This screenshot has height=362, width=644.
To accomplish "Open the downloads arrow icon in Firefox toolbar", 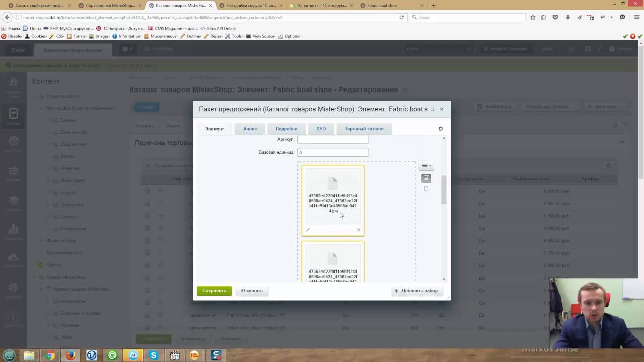I will pyautogui.click(x=567, y=17).
